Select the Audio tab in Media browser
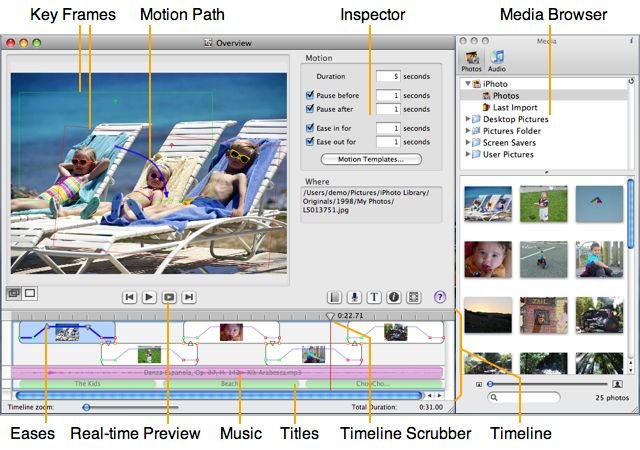640x450 pixels. point(497,61)
